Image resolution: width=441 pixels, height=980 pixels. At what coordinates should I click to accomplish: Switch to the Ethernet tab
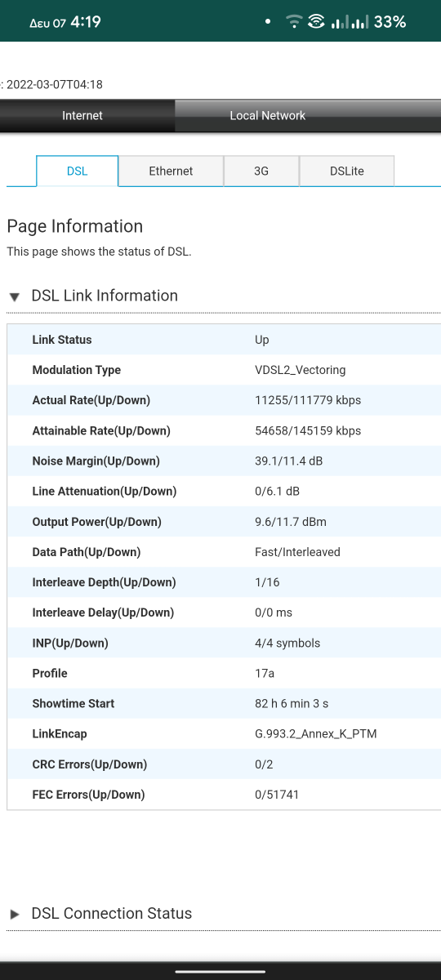pos(171,171)
